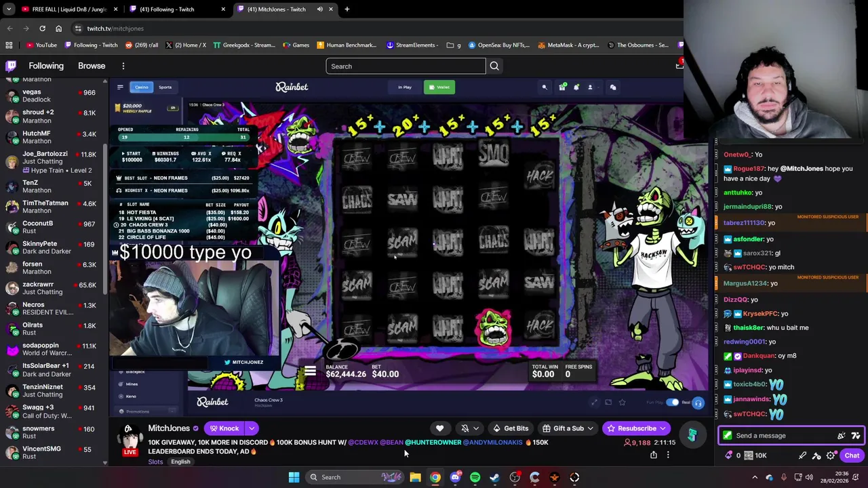Open the Rainbet notifications bell
The image size is (868, 488).
click(576, 87)
